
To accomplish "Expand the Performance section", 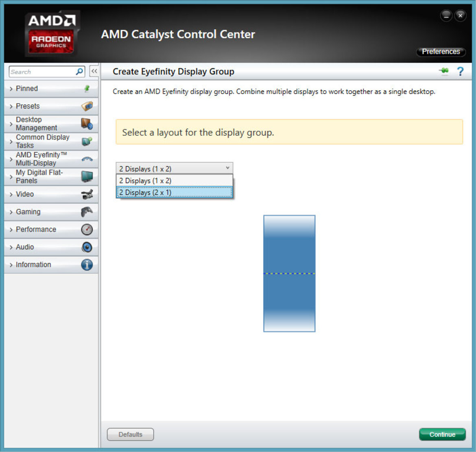I will point(51,229).
